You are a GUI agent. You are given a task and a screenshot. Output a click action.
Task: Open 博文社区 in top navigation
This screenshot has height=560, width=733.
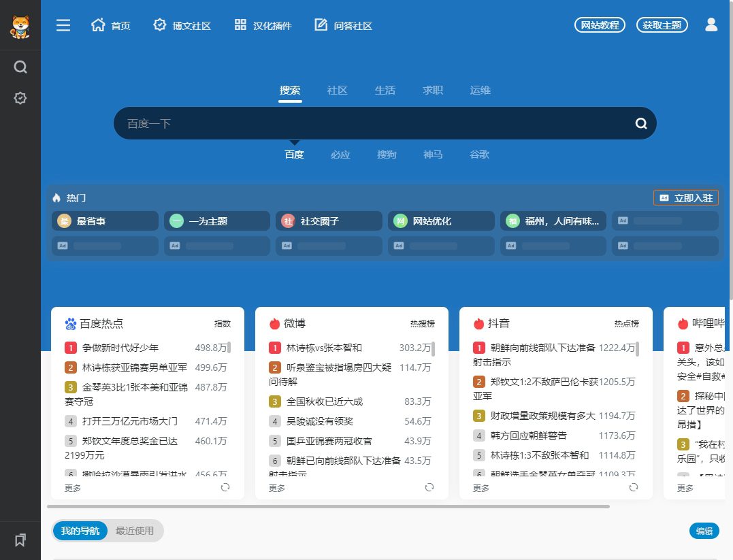pos(182,25)
